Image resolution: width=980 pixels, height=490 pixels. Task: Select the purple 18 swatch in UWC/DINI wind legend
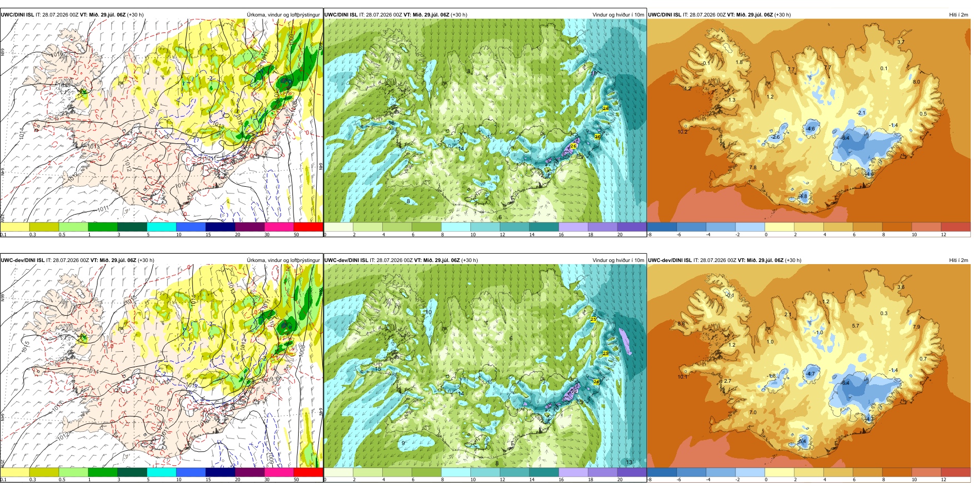[x=602, y=227]
